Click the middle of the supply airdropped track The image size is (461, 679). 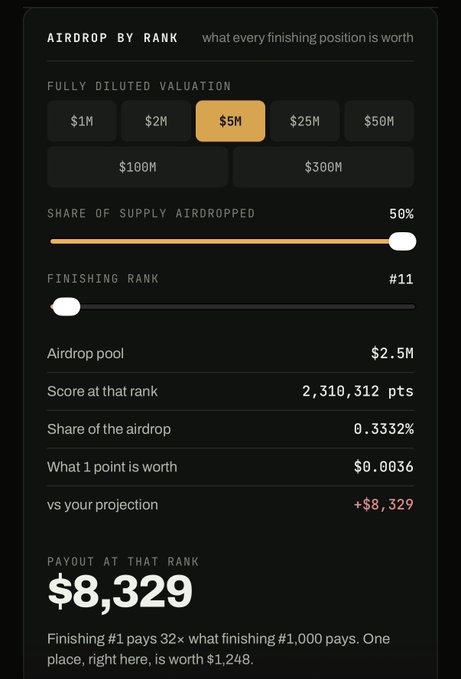[232, 241]
